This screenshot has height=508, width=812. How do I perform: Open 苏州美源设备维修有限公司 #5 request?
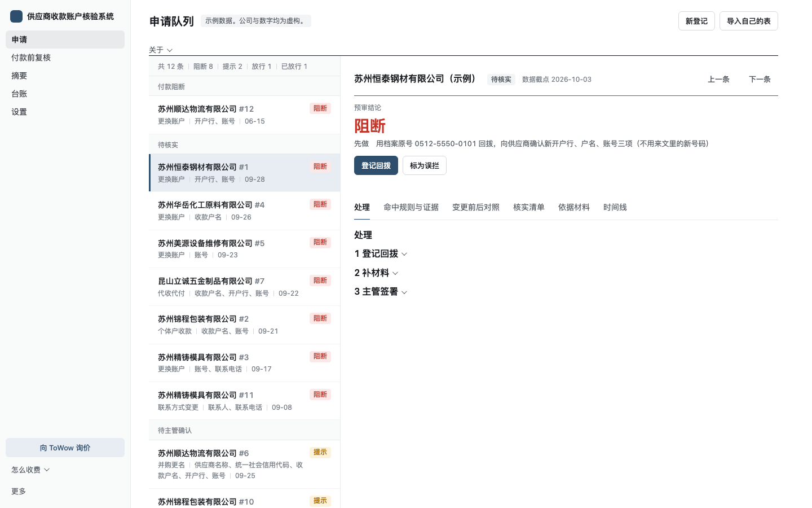coord(244,249)
